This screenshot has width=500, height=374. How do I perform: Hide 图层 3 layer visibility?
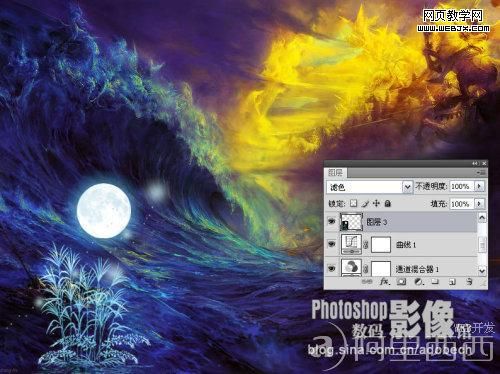point(332,221)
